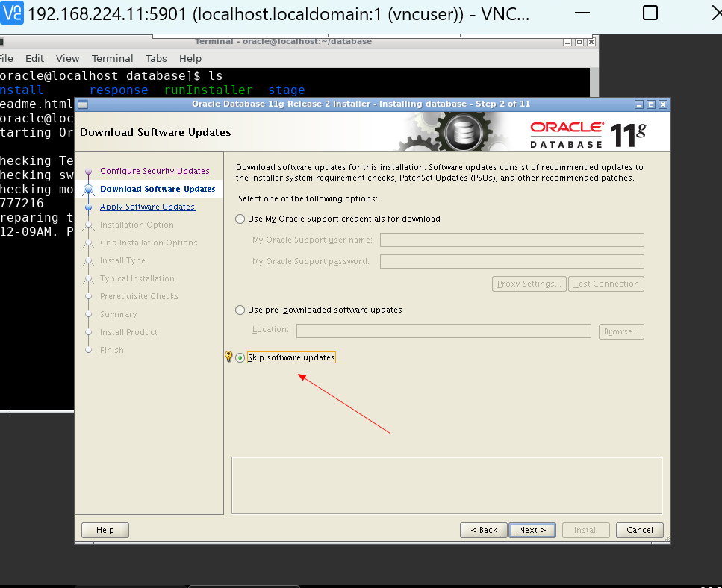The height and width of the screenshot is (588, 722).
Task: Go back with the Back button
Action: point(484,530)
